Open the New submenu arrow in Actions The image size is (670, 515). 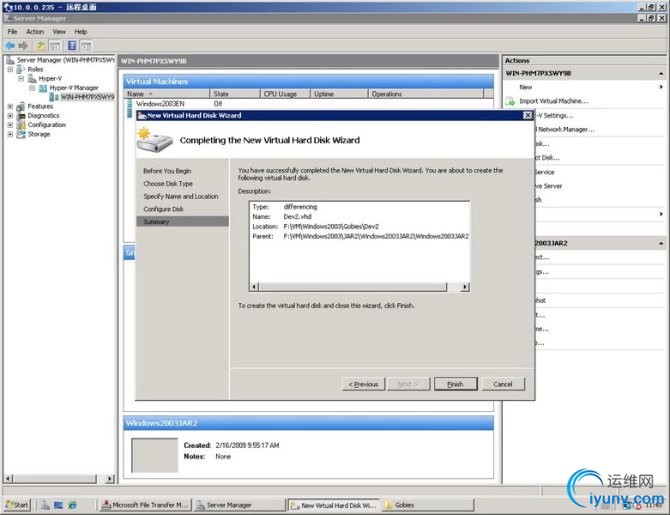tap(661, 87)
